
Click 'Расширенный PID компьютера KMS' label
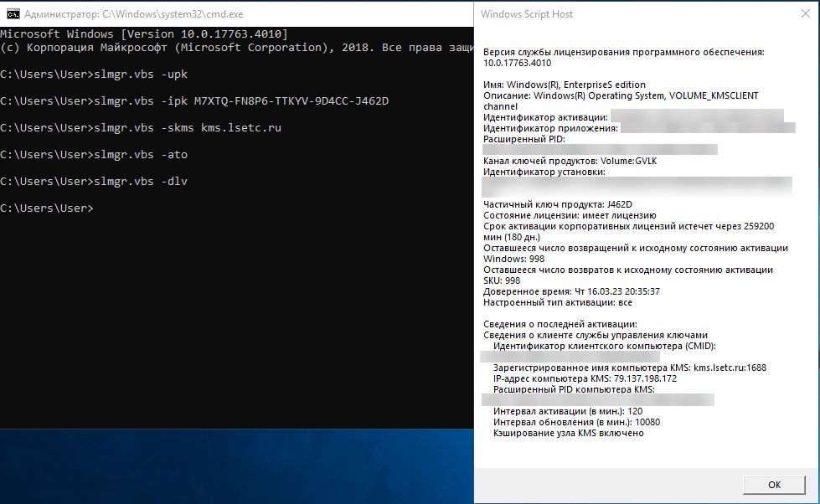click(574, 389)
